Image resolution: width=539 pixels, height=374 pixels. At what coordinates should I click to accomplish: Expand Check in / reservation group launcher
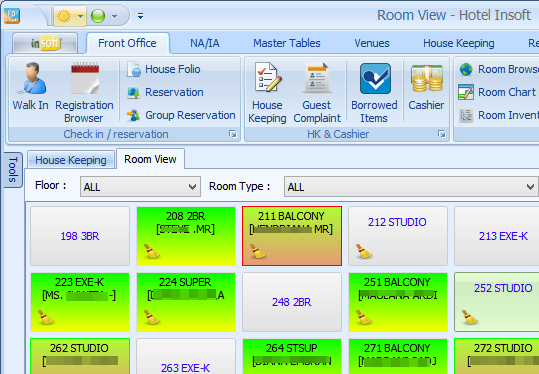point(233,134)
